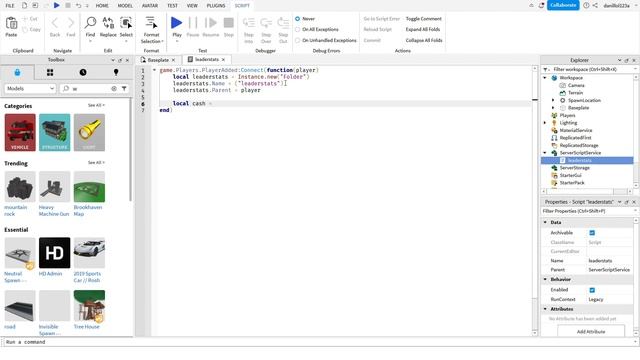Image resolution: width=640 pixels, height=360 pixels.
Task: Toggle the Enabled property checkbox
Action: click(x=592, y=290)
